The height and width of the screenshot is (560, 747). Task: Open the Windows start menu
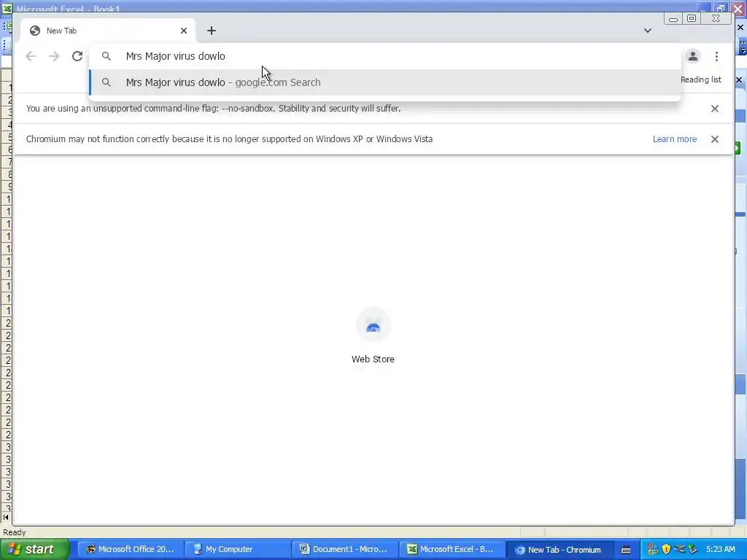pos(34,549)
